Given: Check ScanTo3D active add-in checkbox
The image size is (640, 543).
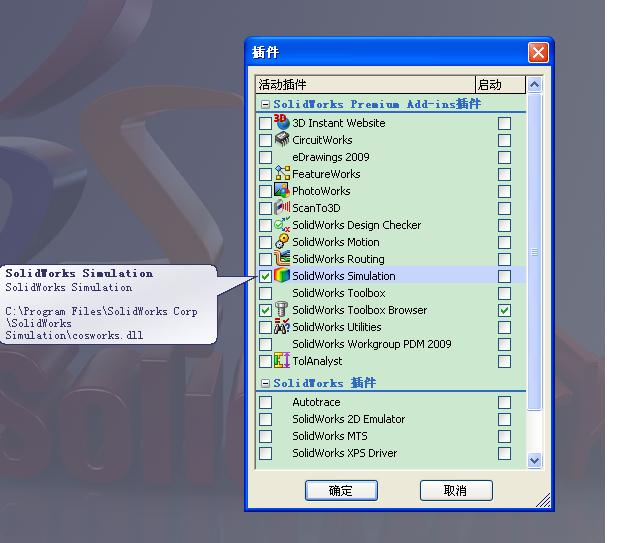Looking at the screenshot, I should click(265, 208).
